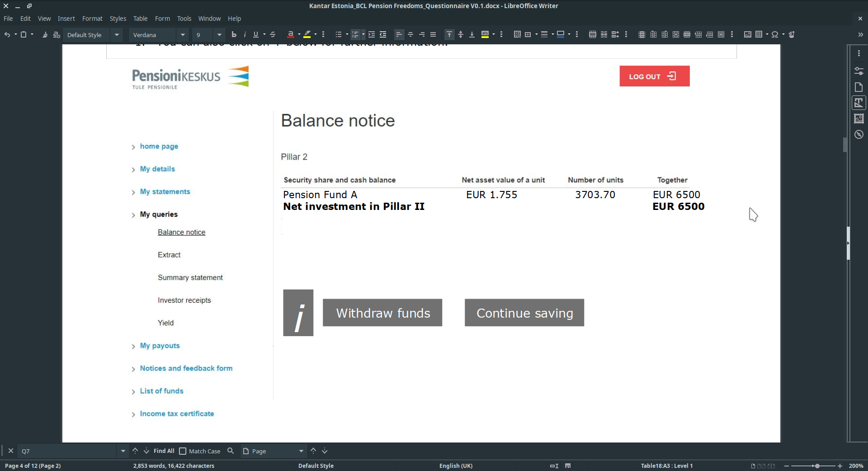The image size is (868, 471).
Task: Justify the paragraph text
Action: (433, 34)
